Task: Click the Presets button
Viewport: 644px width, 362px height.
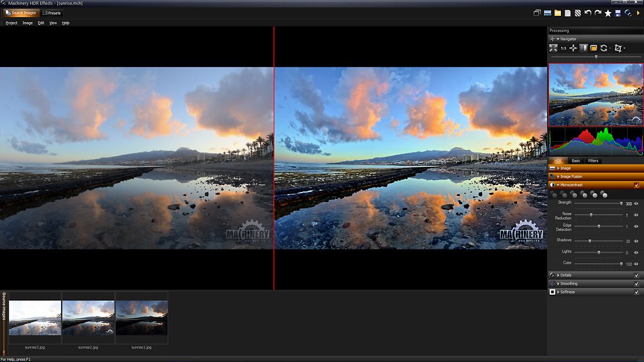Action: [52, 13]
